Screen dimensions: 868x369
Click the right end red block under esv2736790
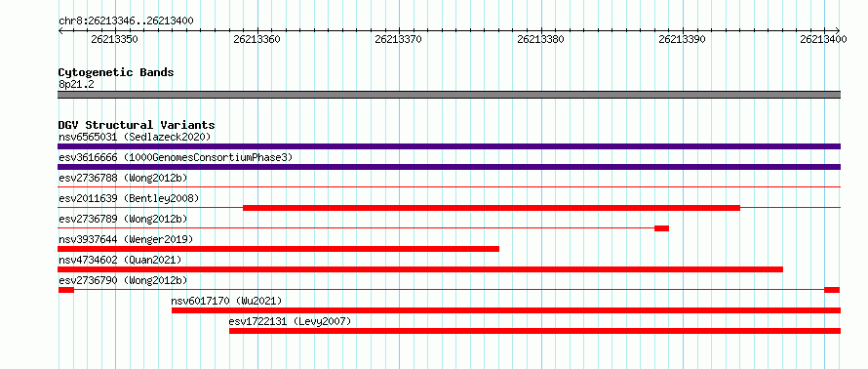[832, 290]
